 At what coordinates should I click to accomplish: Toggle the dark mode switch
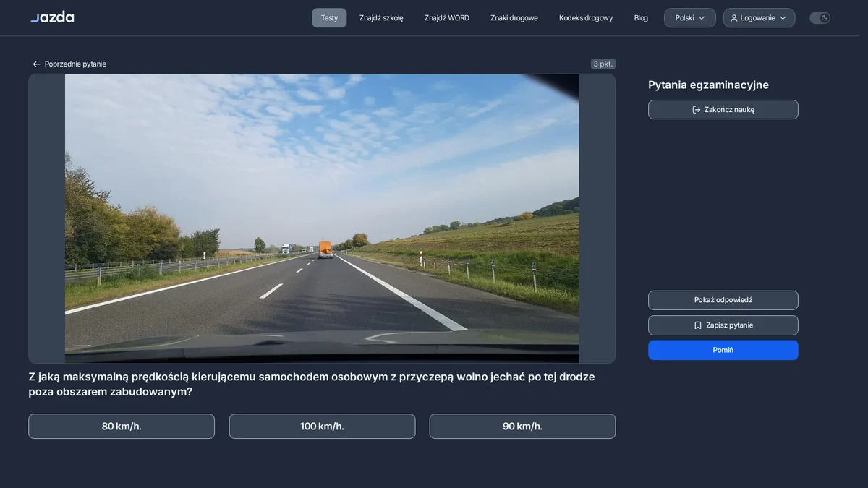820,18
